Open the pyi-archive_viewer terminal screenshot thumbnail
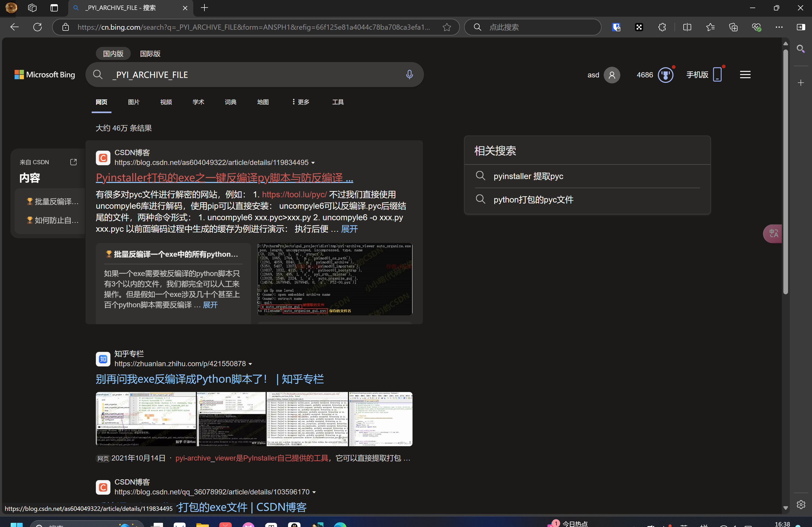Viewport: 812px width, 527px height. pos(335,279)
